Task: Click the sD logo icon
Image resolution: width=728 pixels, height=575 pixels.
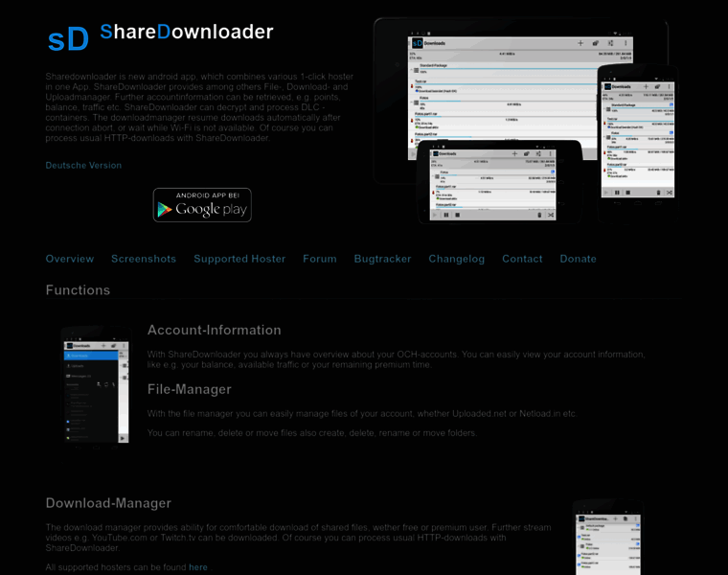Action: pos(68,39)
